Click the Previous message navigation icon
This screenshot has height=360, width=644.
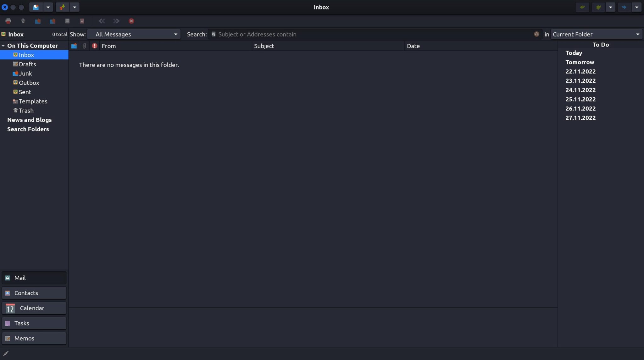(x=102, y=21)
